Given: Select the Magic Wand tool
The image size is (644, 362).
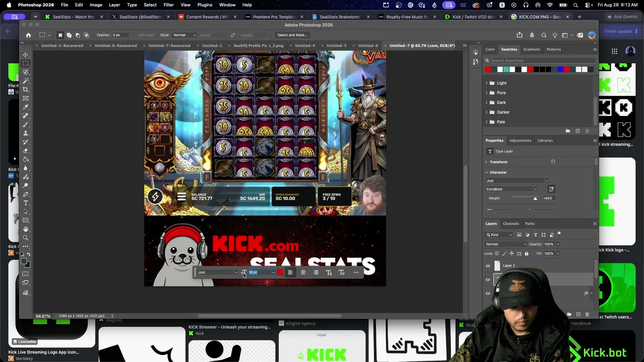Looking at the screenshot, I should tap(26, 80).
